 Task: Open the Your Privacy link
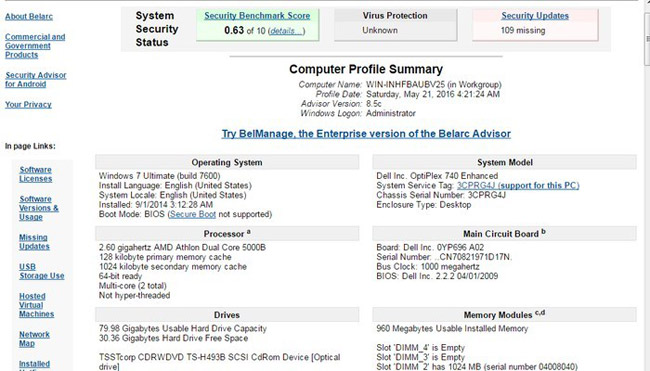[28, 104]
